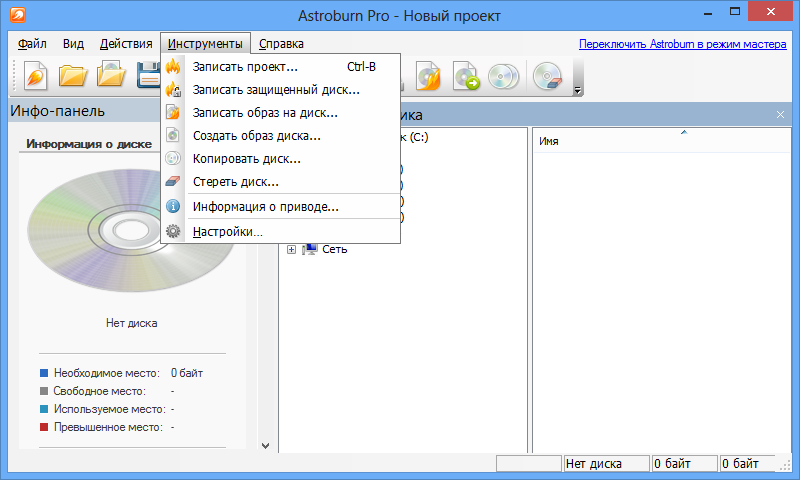Click the New project toolbar icon
This screenshot has height=480, width=800.
pyautogui.click(x=35, y=76)
